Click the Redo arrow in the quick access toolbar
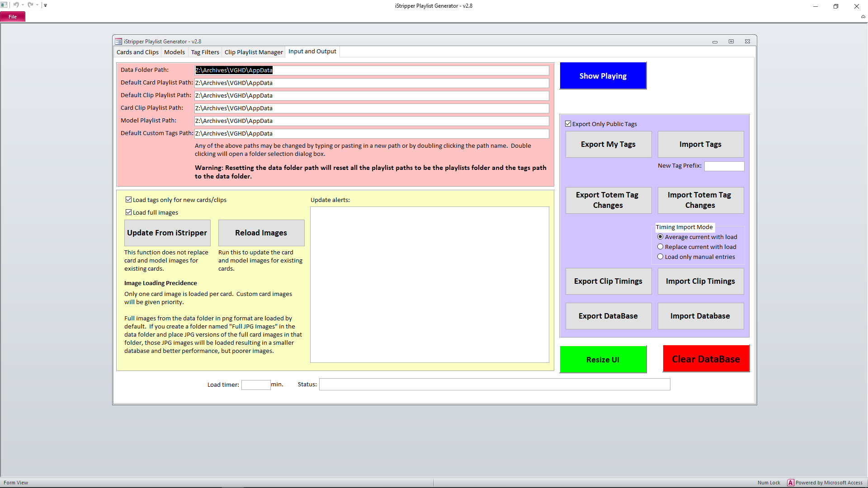 pos(30,5)
